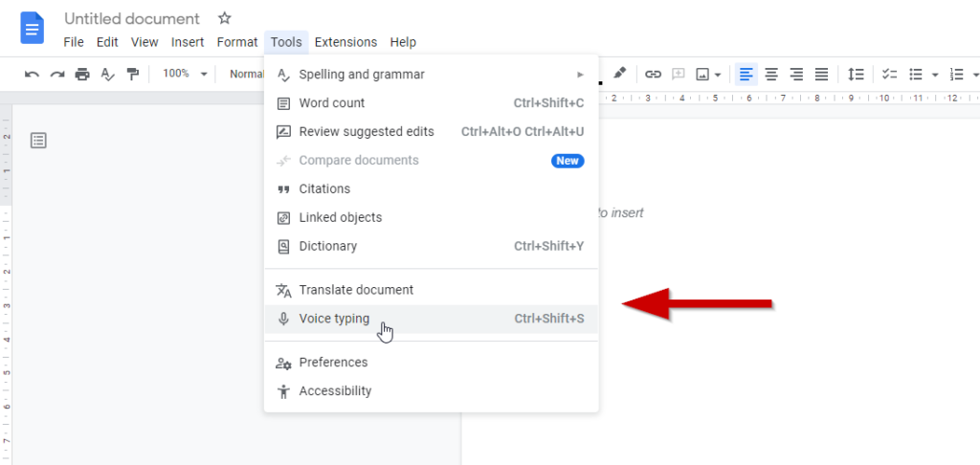Image resolution: width=980 pixels, height=465 pixels.
Task: Click the Google Docs home icon
Action: click(x=32, y=28)
